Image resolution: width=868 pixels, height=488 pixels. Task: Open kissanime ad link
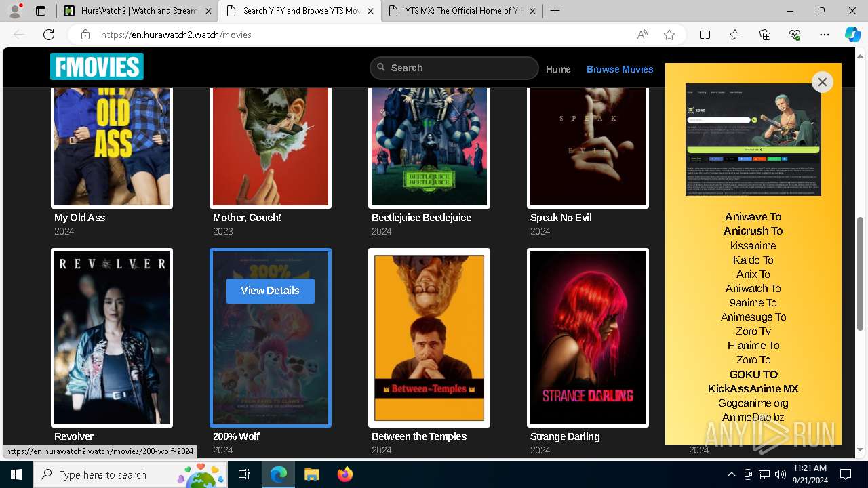(753, 246)
